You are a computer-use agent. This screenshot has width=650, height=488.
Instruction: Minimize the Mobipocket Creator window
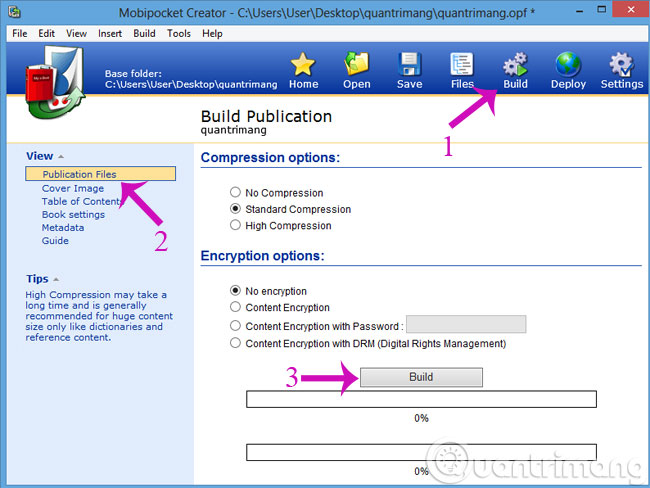[x=580, y=10]
